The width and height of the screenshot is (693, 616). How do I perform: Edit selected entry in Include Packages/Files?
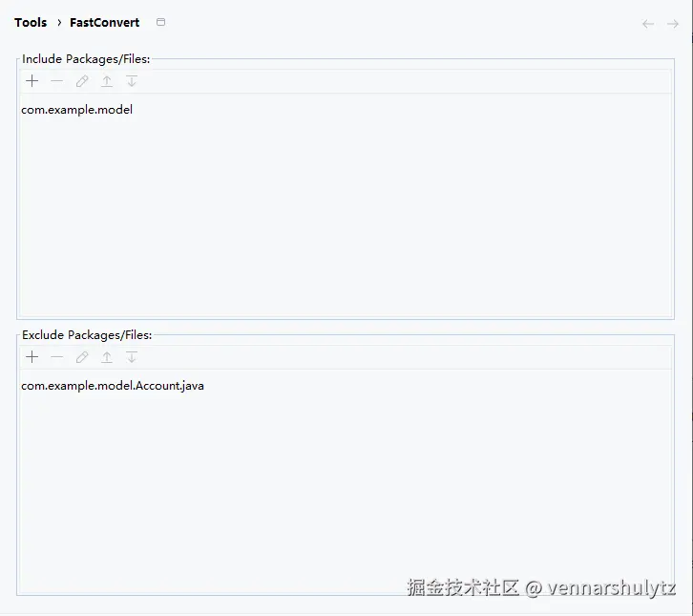click(x=82, y=81)
